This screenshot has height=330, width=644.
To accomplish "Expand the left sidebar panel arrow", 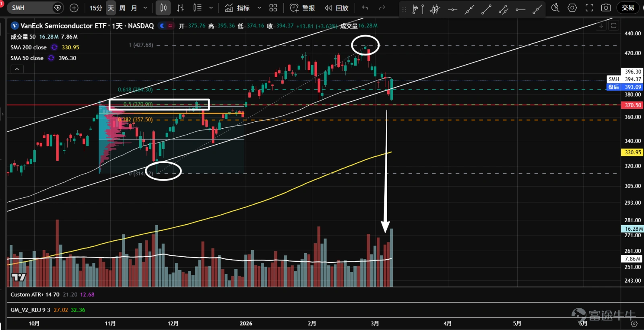I will click(2, 114).
